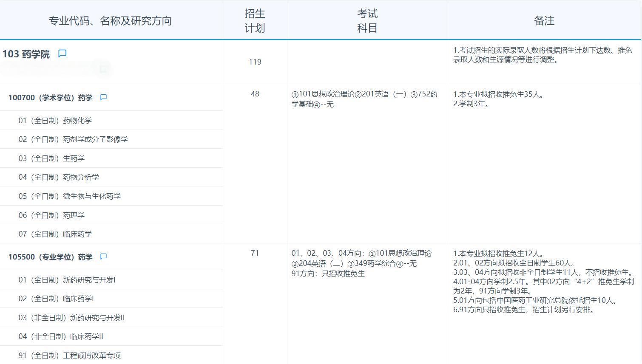Click enrollment figure 71 for 105500
Screen dimensions: 642x364
point(254,253)
